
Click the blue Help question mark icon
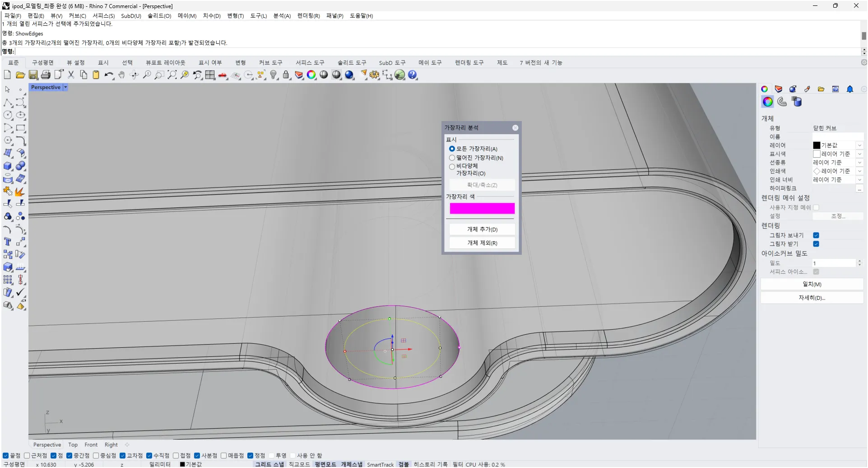point(413,75)
